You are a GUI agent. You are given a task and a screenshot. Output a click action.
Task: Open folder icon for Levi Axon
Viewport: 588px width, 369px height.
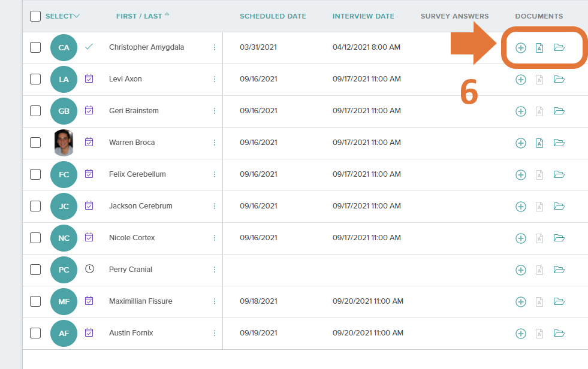click(x=559, y=80)
